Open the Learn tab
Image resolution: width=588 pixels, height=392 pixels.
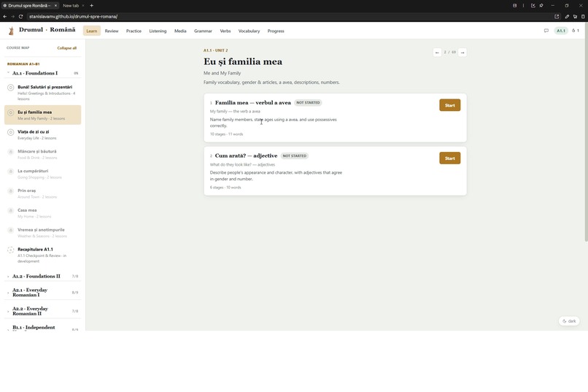coord(91,31)
